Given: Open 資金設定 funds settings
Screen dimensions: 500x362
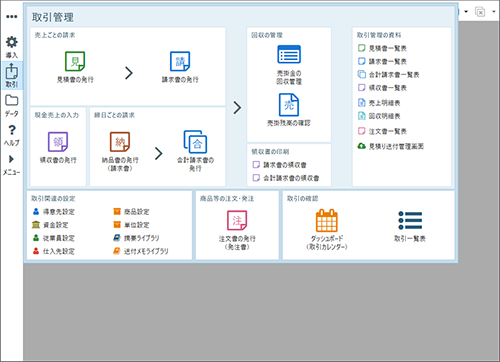Looking at the screenshot, I should (50, 225).
